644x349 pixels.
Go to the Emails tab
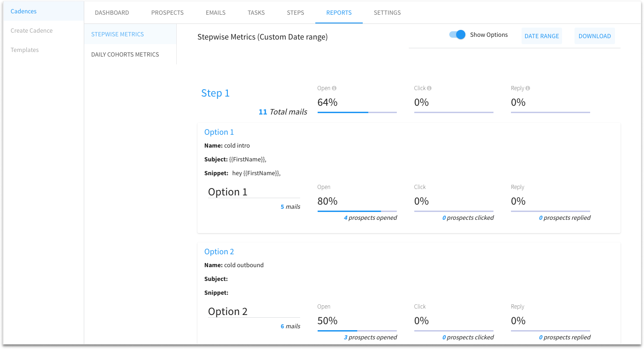tap(215, 12)
